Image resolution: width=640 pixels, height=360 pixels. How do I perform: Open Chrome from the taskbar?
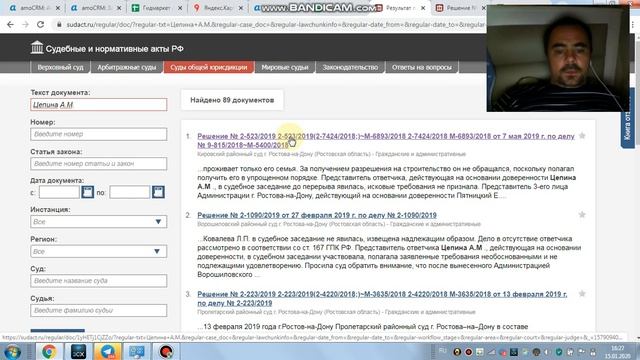49,352
